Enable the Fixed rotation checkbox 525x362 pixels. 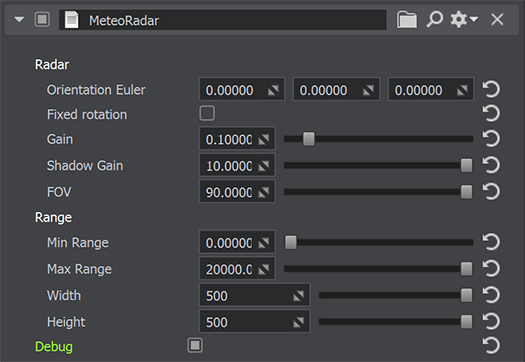207,113
